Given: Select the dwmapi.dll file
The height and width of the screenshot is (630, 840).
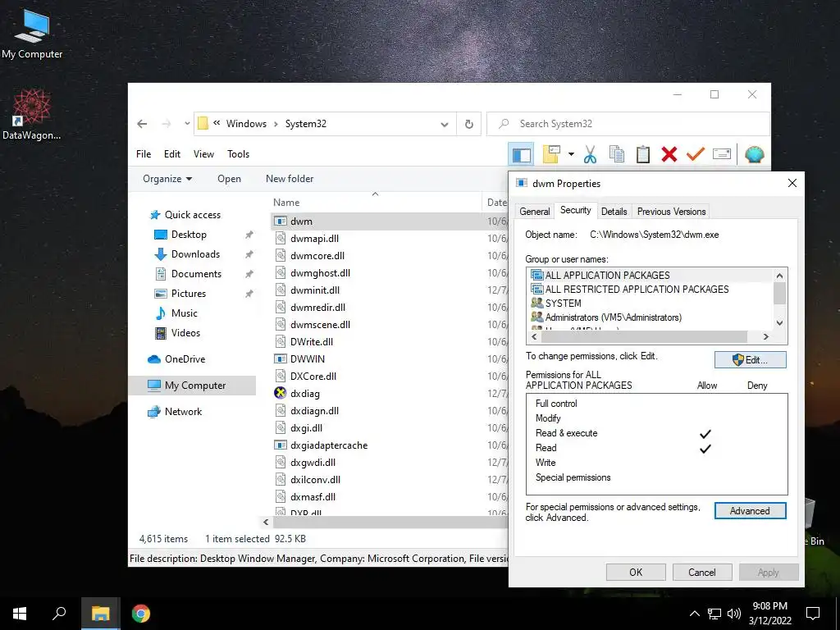Looking at the screenshot, I should pyautogui.click(x=314, y=239).
